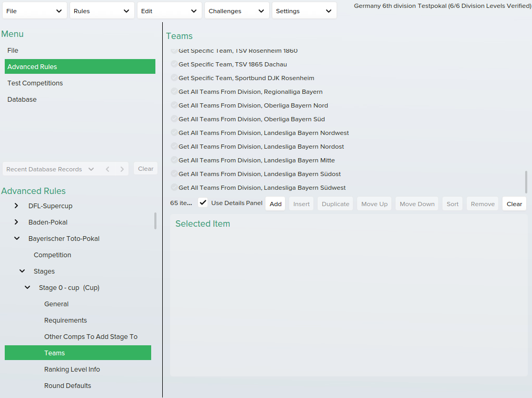
Task: Select Advanced Rules in the Menu panel
Action: 80,66
